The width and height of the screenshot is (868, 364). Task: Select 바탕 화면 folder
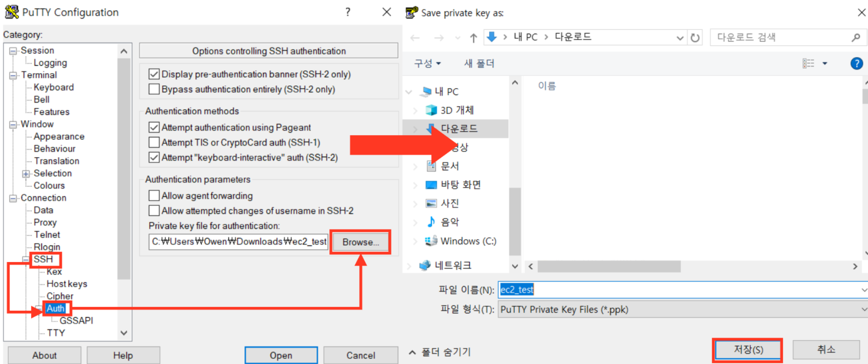[x=453, y=185]
